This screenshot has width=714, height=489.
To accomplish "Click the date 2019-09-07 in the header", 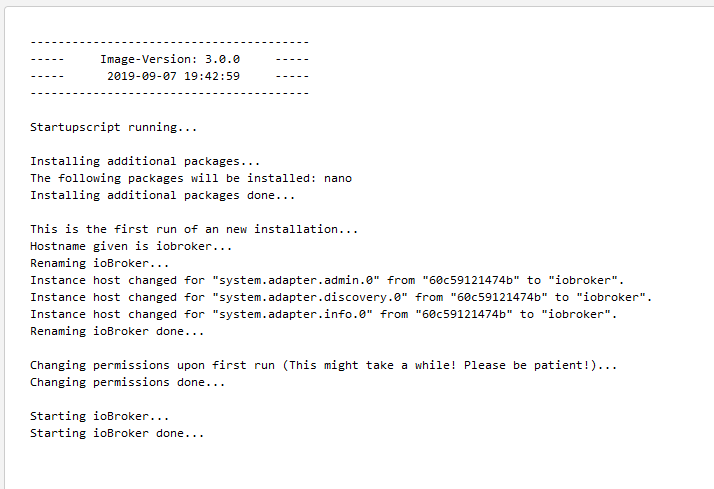I will coord(141,76).
